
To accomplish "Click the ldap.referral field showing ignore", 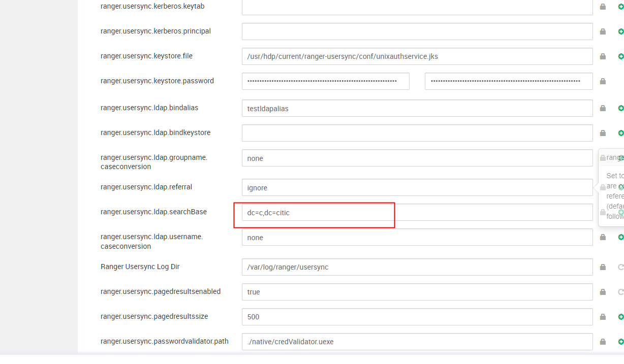I will click(417, 187).
